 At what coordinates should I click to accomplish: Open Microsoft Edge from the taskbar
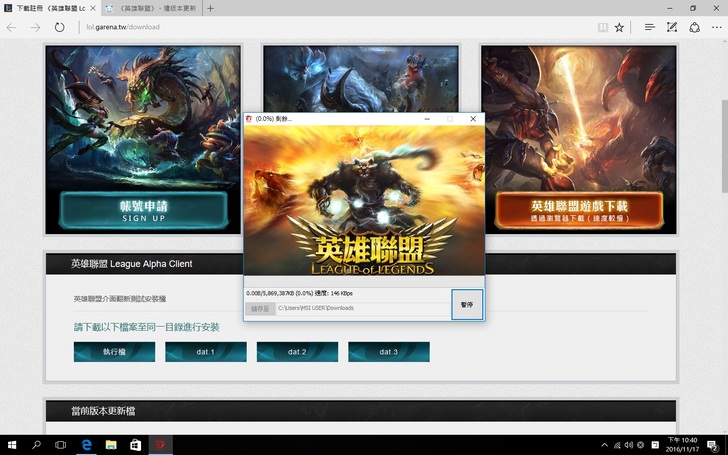click(86, 444)
